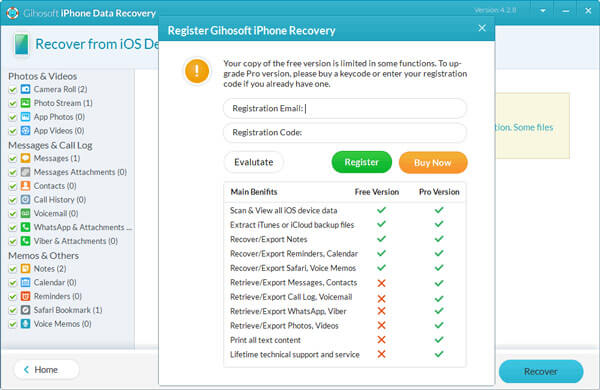Uncheck the Contacts checkbox
The width and height of the screenshot is (600, 390).
tap(13, 186)
